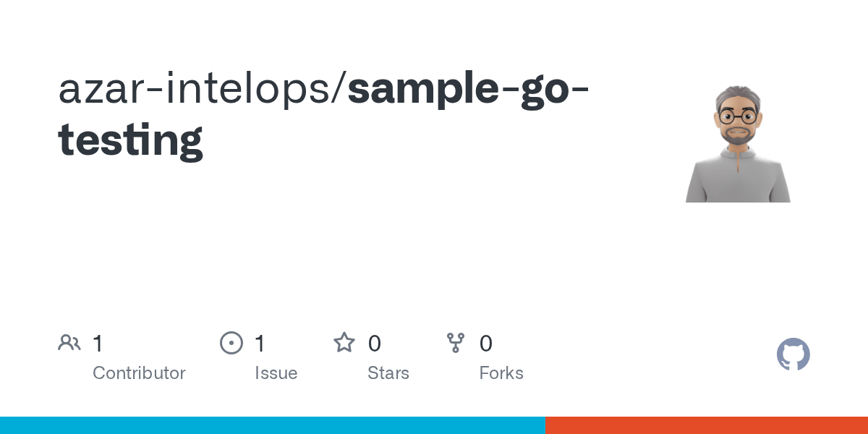This screenshot has height=434, width=868.
Task: Select the bespectacled 3D avatar image
Action: pyautogui.click(x=738, y=144)
